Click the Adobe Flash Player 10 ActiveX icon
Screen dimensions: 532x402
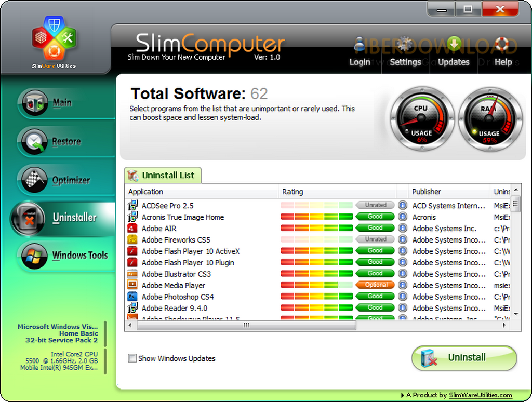click(132, 251)
